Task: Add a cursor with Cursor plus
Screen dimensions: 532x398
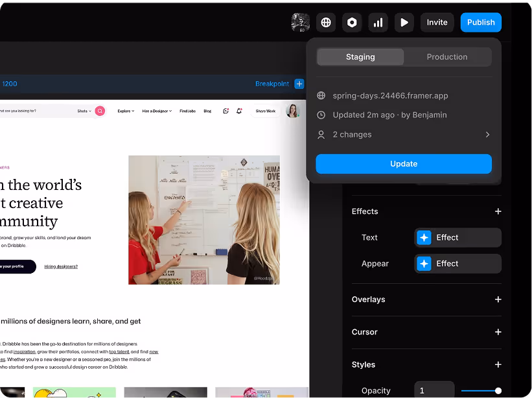Action: [x=498, y=332]
